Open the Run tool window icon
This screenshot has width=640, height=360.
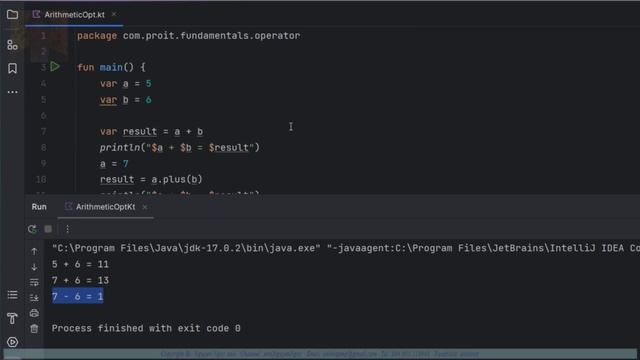tap(12, 342)
